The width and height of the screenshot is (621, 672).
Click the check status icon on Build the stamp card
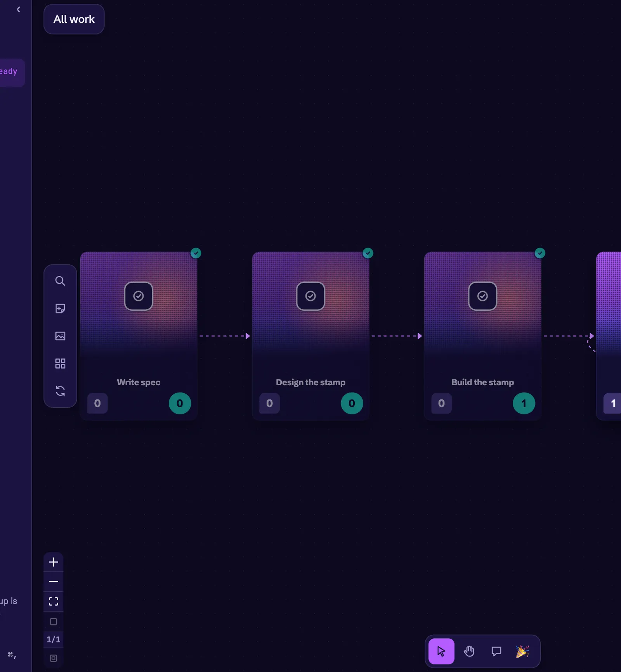[482, 296]
